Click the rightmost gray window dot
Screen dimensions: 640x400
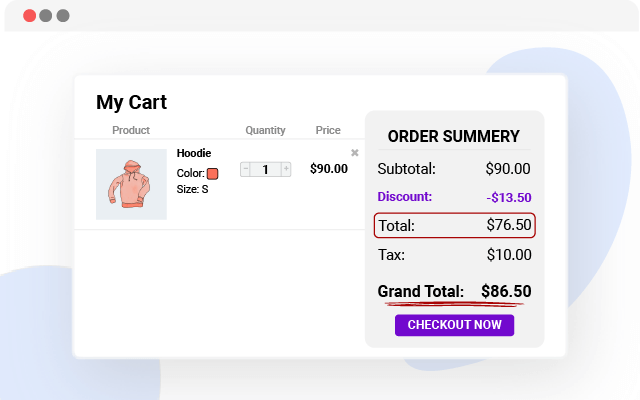(63, 16)
